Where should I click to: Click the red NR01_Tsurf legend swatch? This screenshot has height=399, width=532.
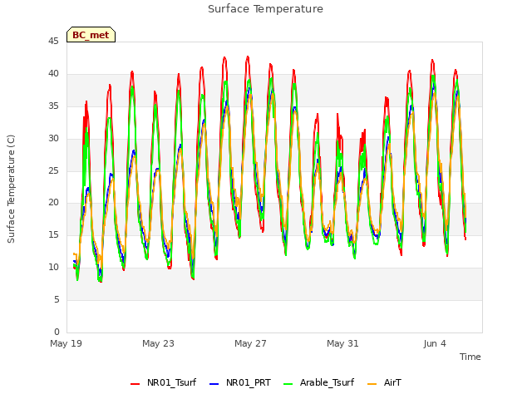tap(135, 383)
